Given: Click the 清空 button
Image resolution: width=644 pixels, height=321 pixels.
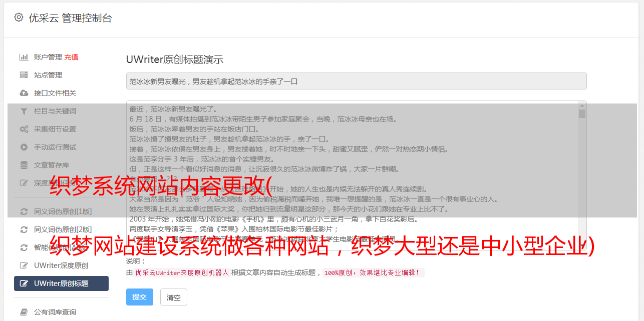Looking at the screenshot, I should pos(174,297).
